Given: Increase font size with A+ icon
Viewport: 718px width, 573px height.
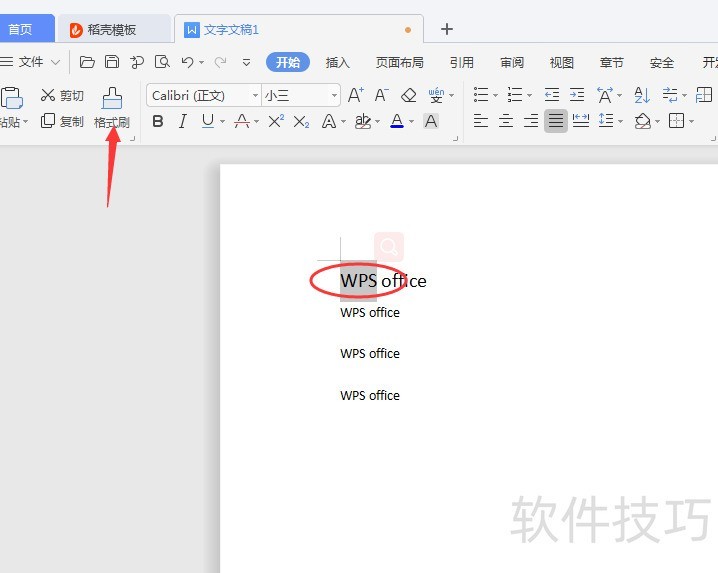Looking at the screenshot, I should (355, 95).
